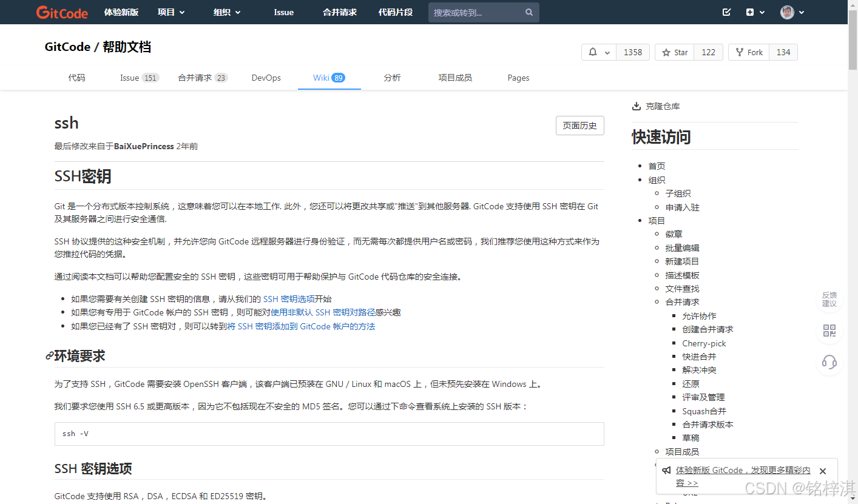
Task: Open 体验新版 in the top navbar
Action: point(121,12)
